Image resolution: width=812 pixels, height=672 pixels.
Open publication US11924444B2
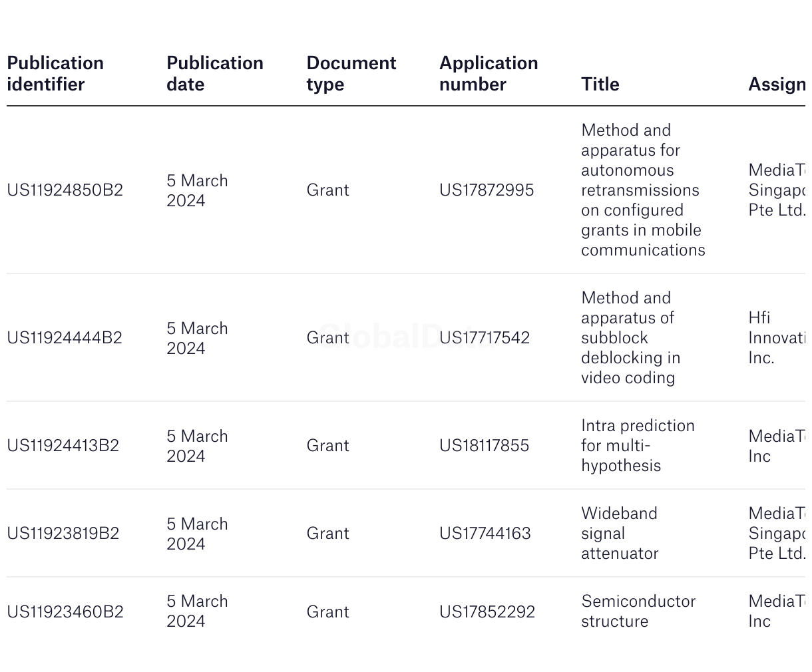65,338
